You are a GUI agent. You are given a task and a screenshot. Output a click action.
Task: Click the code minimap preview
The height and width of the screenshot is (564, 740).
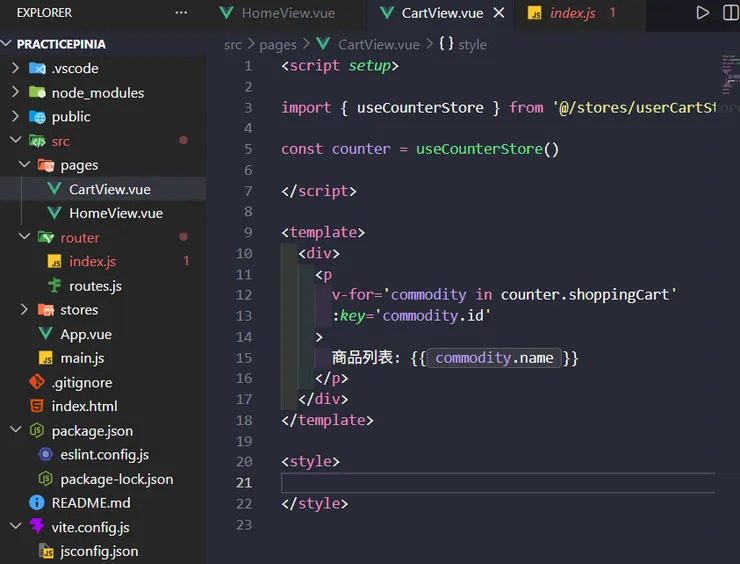pos(730,76)
